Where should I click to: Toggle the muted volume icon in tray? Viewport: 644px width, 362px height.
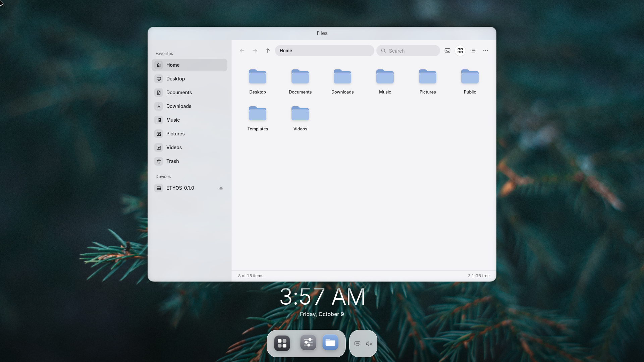point(369,344)
